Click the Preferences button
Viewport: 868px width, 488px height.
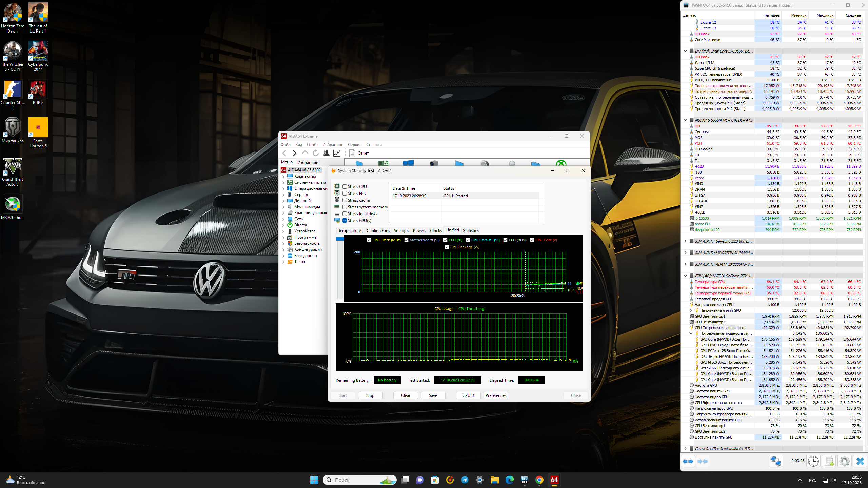pos(495,395)
